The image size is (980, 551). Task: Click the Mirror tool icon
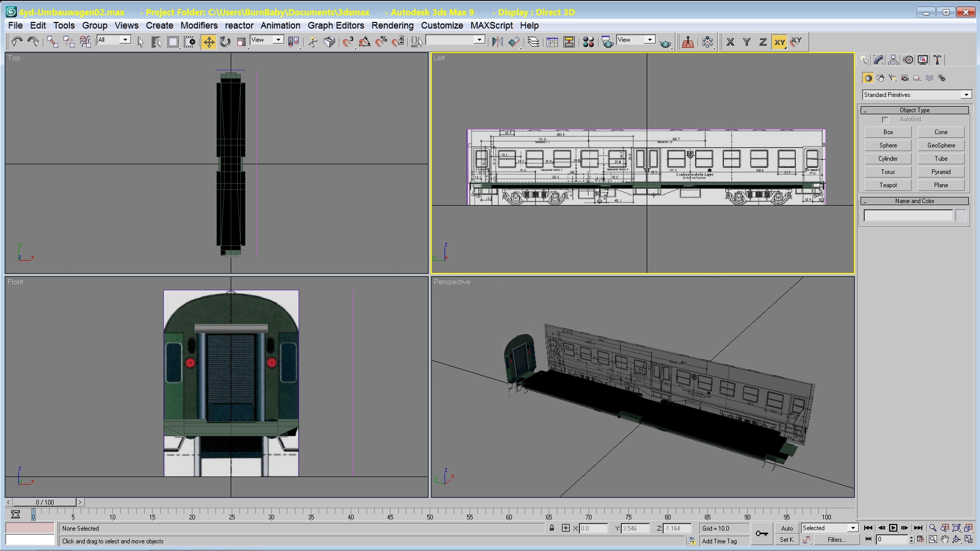(x=497, y=42)
